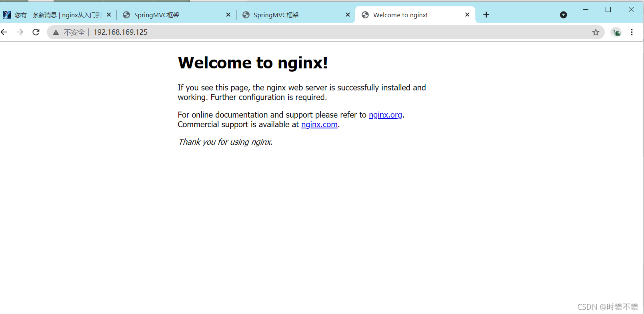Open a new tab with plus button
Image resolution: width=644 pixels, height=314 pixels.
click(486, 15)
